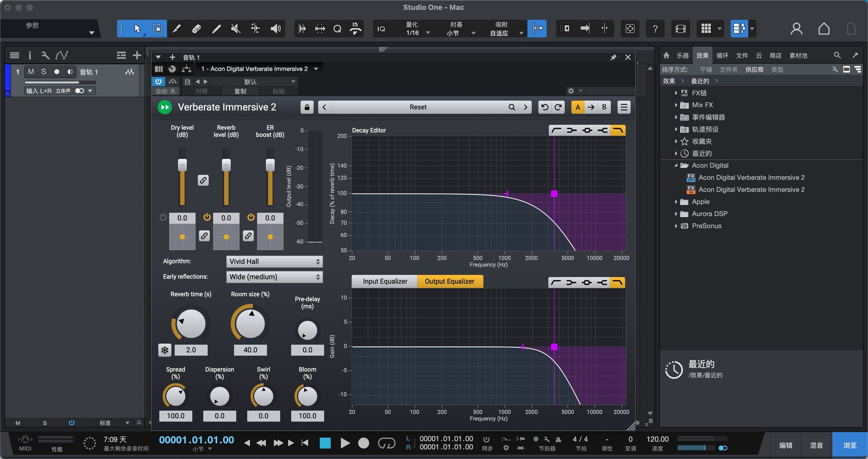The width and height of the screenshot is (868, 459).
Task: Copy A to B arrow button
Action: (x=591, y=107)
